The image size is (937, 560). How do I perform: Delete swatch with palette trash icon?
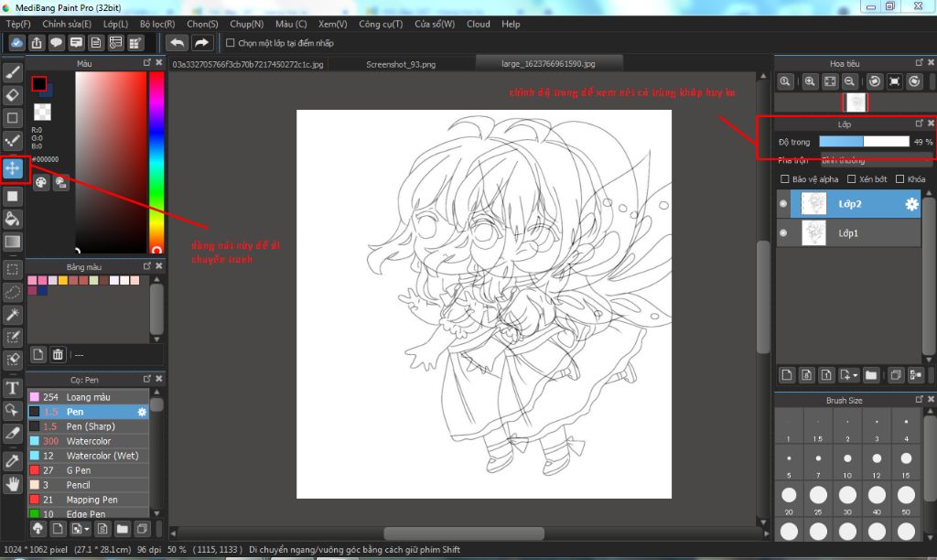(x=58, y=354)
